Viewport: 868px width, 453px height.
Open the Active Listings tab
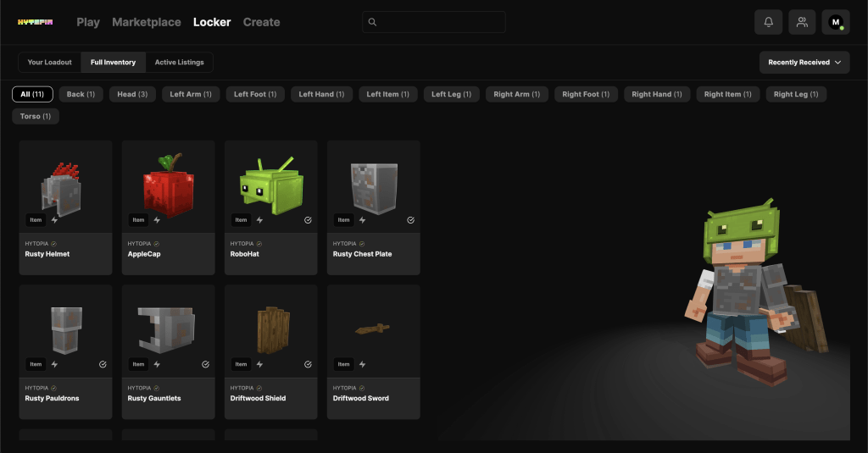179,63
